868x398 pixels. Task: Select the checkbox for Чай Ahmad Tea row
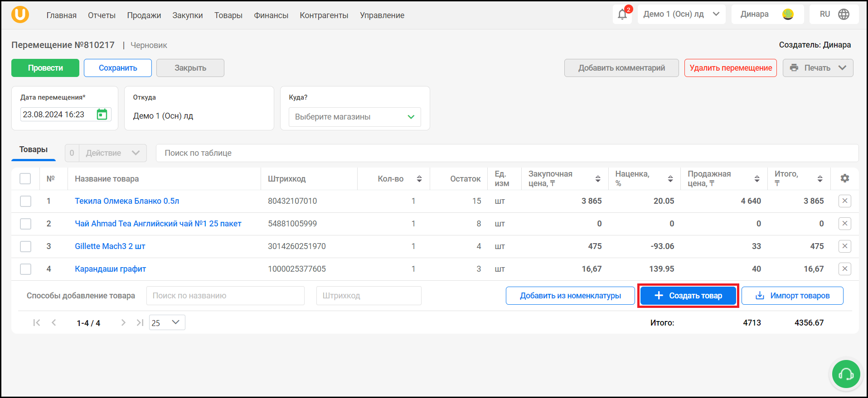pos(25,224)
